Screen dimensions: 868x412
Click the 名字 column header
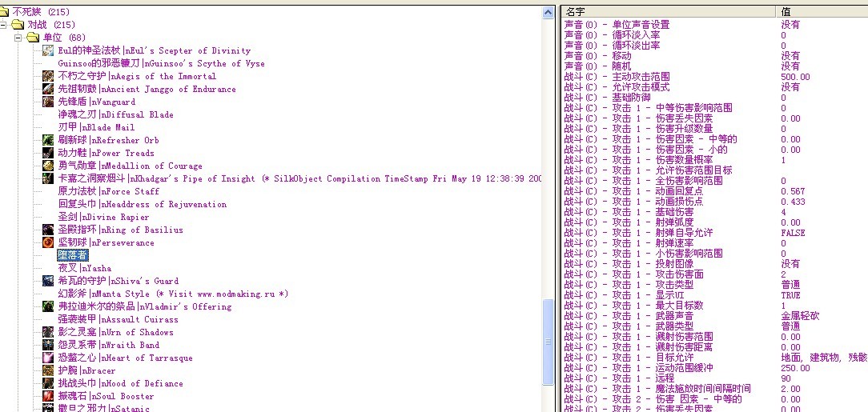point(668,12)
